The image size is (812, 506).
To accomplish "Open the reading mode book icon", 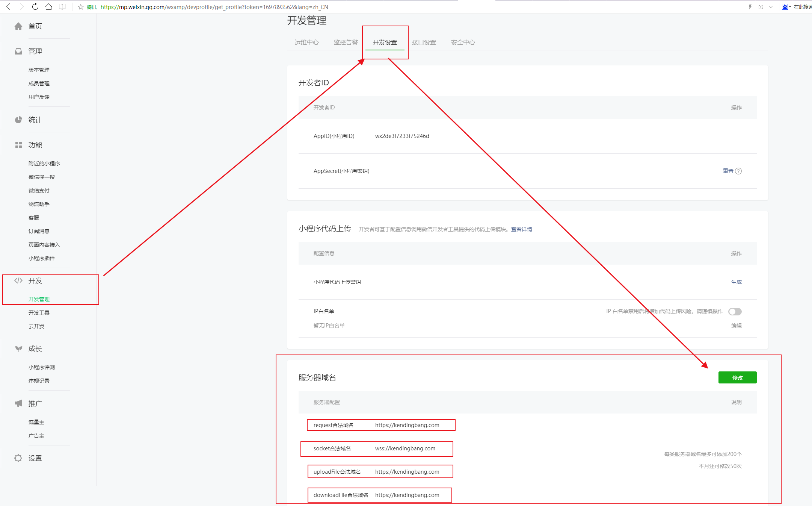I will point(62,7).
